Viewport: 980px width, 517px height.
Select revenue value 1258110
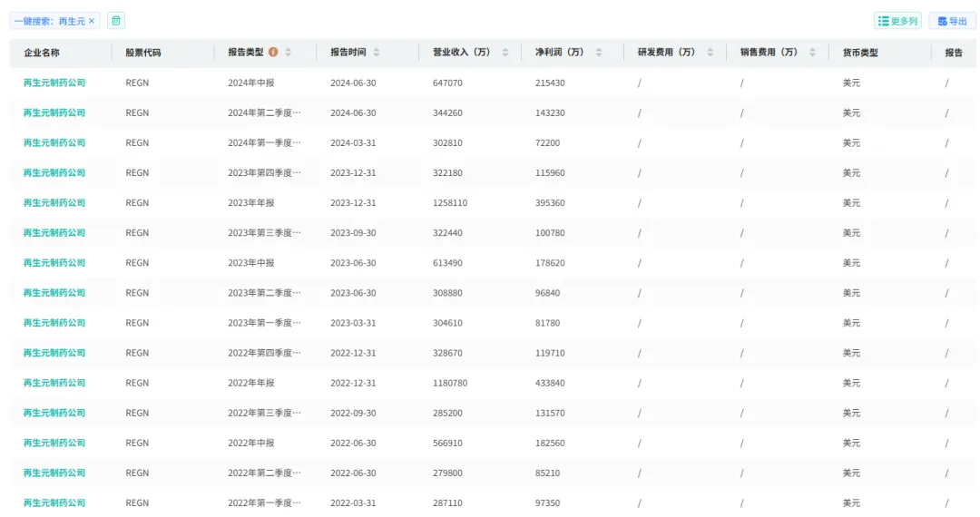(450, 203)
